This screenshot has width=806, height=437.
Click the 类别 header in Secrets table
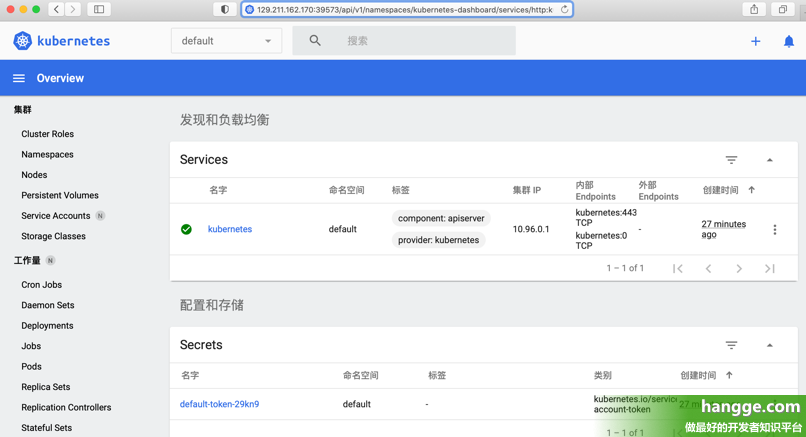[602, 375]
